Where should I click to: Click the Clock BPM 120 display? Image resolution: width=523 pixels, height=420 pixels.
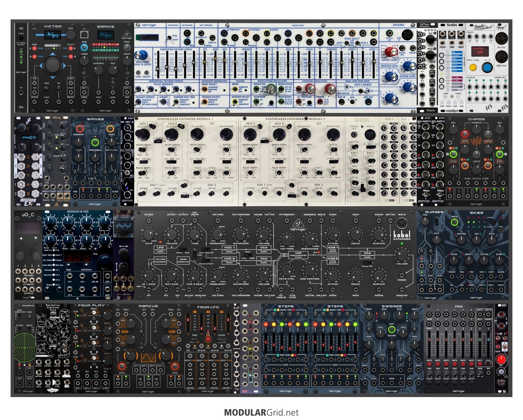click(x=480, y=51)
